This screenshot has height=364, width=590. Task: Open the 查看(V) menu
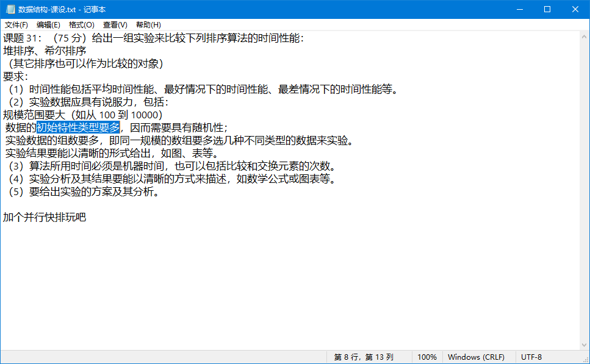click(115, 25)
